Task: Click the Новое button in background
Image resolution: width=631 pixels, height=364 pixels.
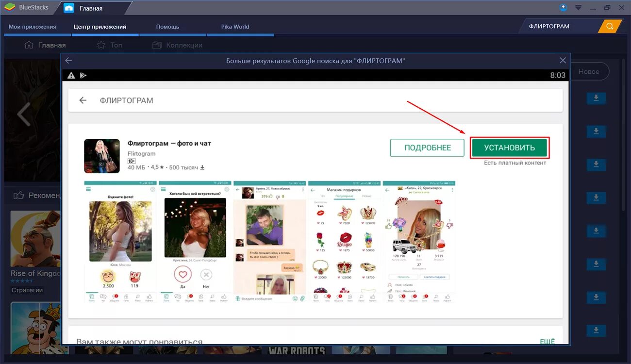Action: [589, 71]
